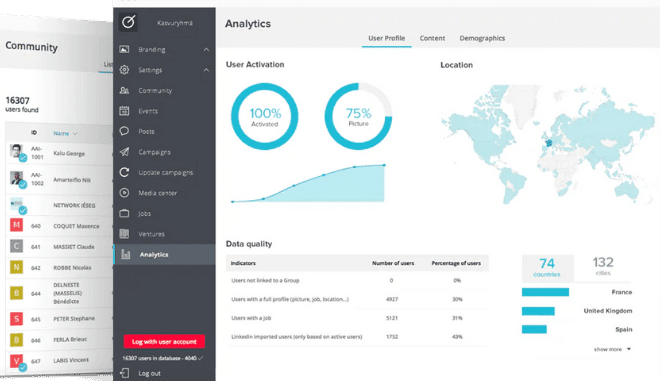Collapse the Branding section chevron
Screen dimensions: 661x381
(206, 49)
